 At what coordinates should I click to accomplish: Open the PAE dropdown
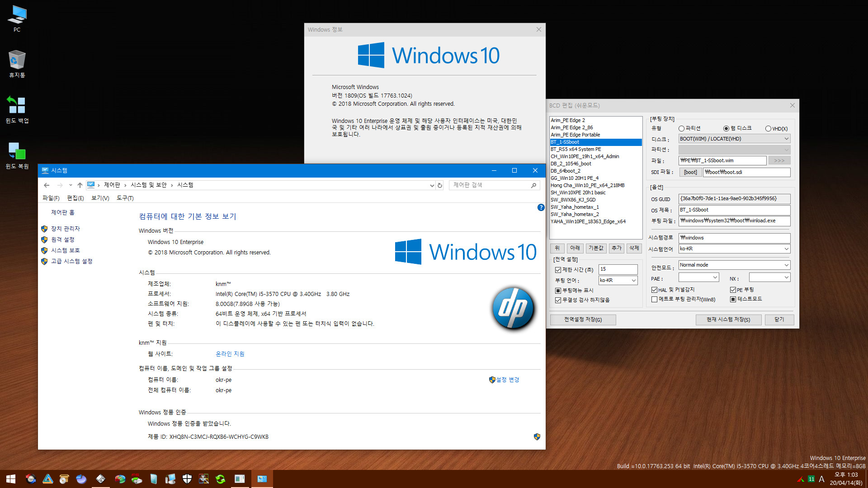pyautogui.click(x=698, y=277)
